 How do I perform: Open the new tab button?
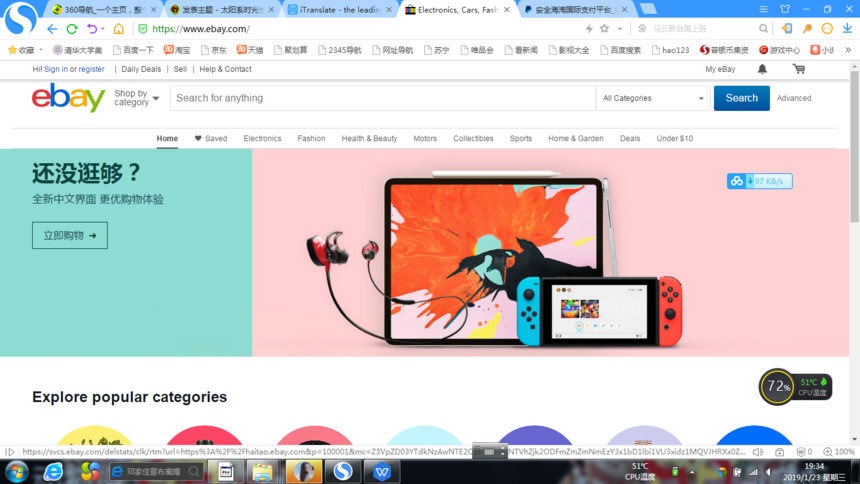(x=648, y=9)
